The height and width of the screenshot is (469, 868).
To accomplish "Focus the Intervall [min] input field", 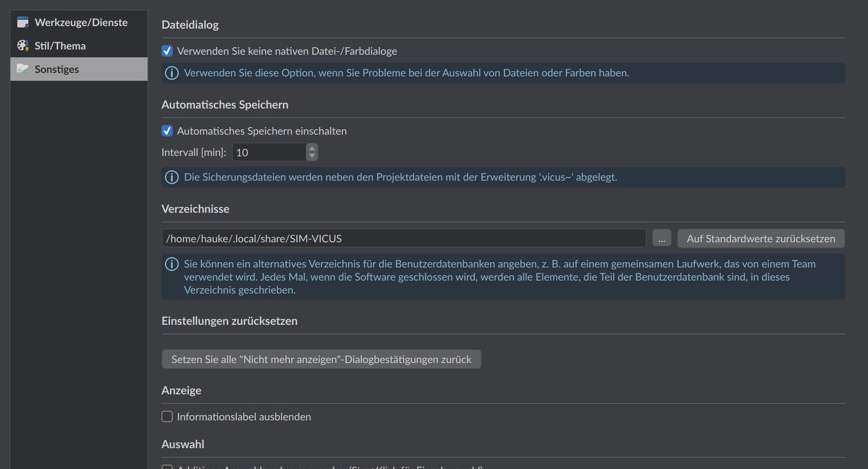I will pyautogui.click(x=269, y=153).
